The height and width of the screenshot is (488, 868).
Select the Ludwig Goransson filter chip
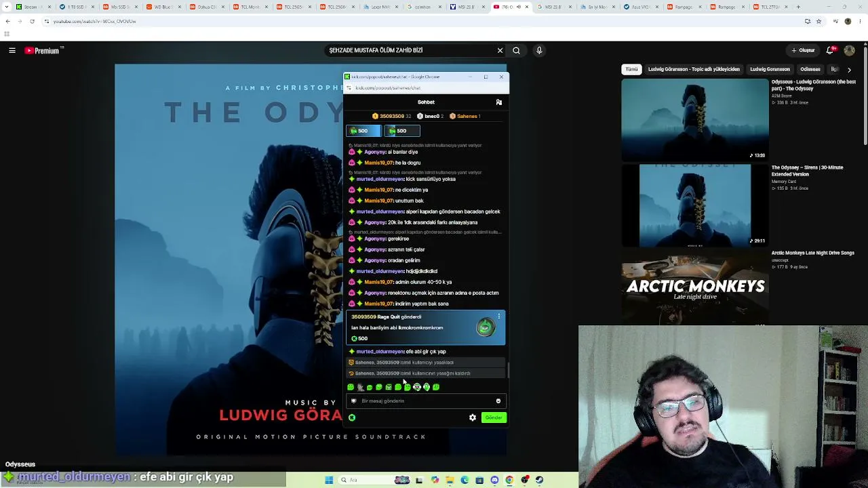click(770, 69)
